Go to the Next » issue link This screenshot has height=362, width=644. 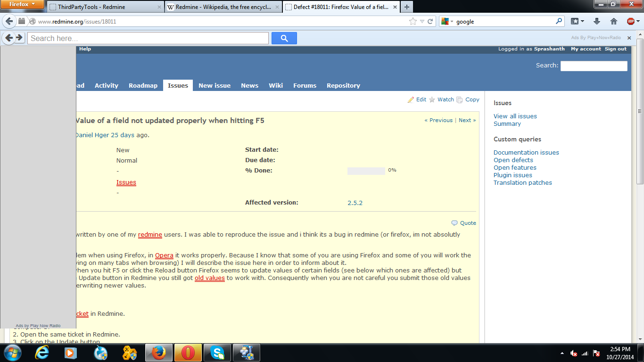(x=467, y=120)
